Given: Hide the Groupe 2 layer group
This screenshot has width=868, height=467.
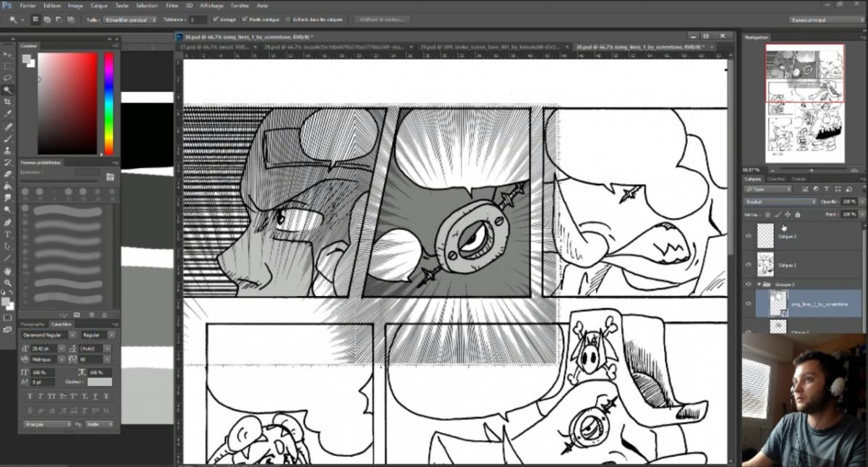Looking at the screenshot, I should tap(749, 285).
